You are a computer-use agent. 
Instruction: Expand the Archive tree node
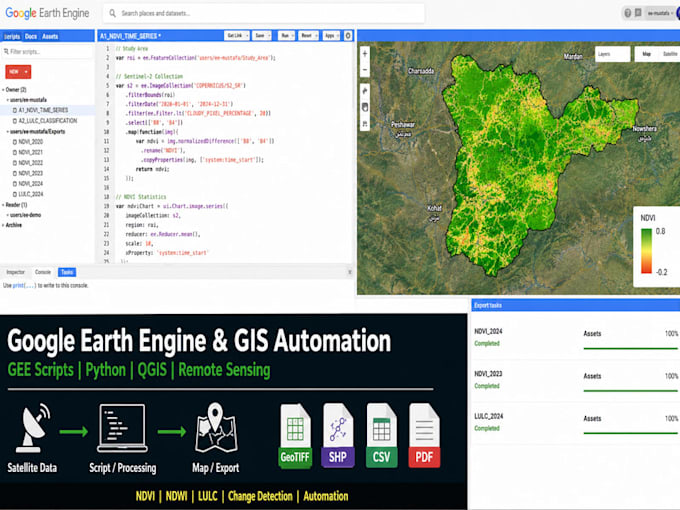(x=3, y=226)
